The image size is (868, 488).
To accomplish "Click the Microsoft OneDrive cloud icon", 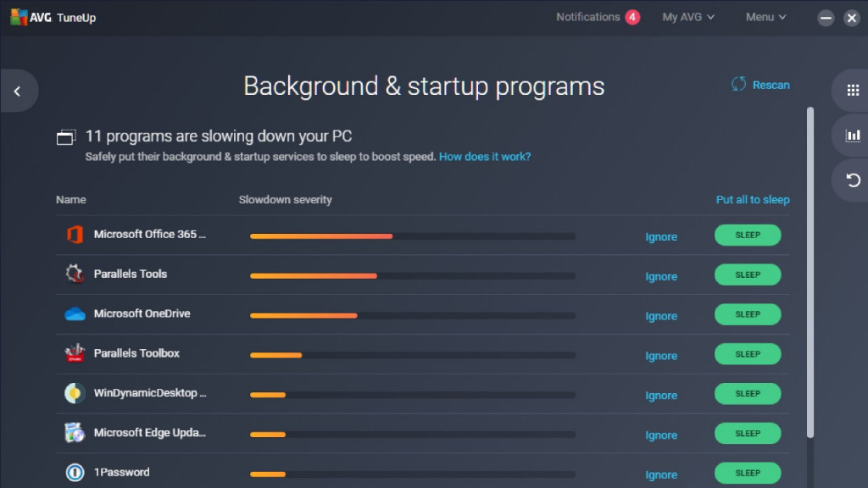I will click(x=75, y=313).
